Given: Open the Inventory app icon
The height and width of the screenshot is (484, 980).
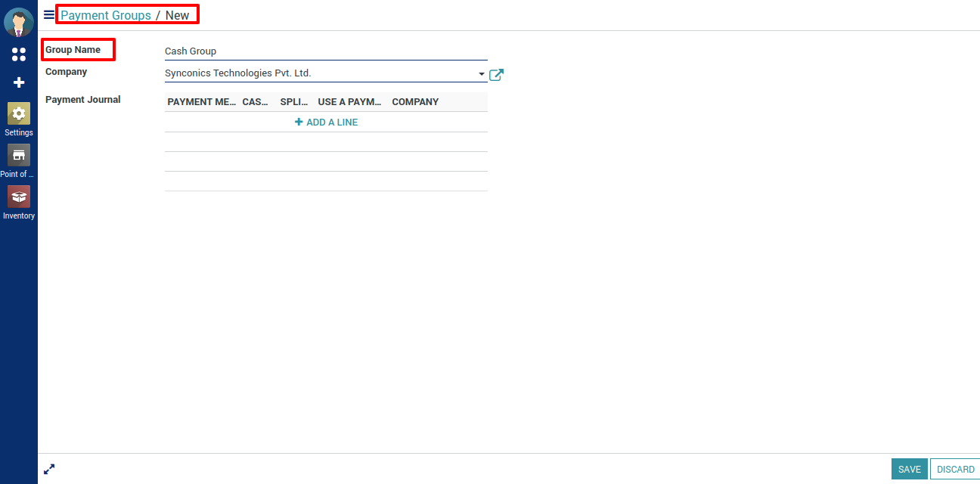Looking at the screenshot, I should (x=19, y=197).
